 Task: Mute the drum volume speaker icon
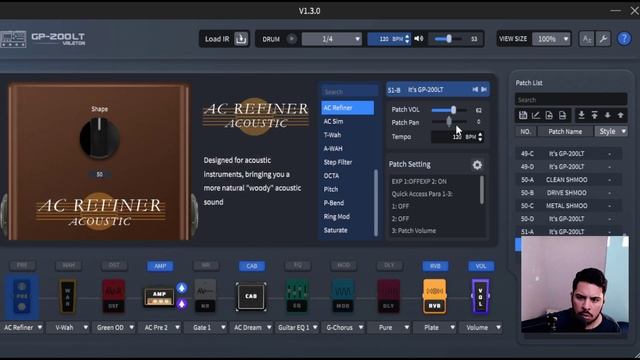419,39
